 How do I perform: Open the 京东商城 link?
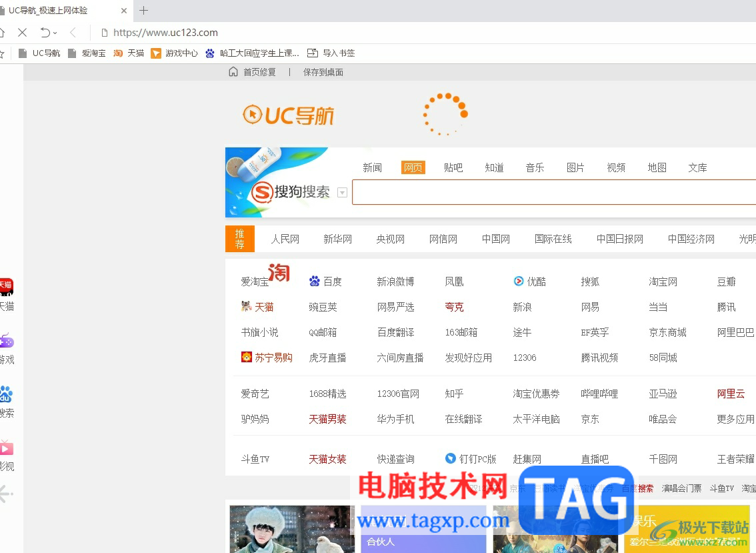point(668,332)
